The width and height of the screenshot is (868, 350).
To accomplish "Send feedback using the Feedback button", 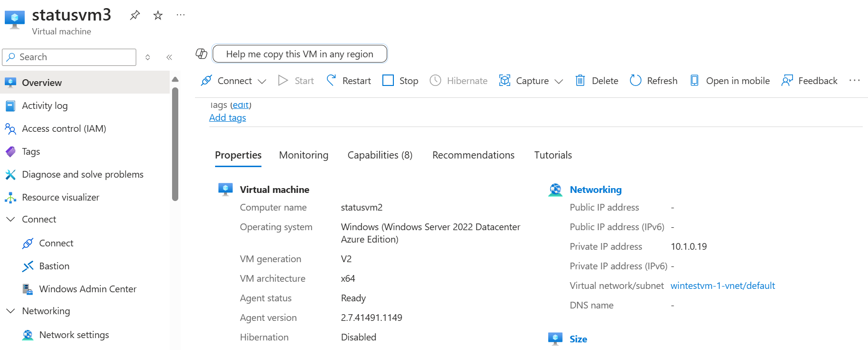I will pos(809,81).
